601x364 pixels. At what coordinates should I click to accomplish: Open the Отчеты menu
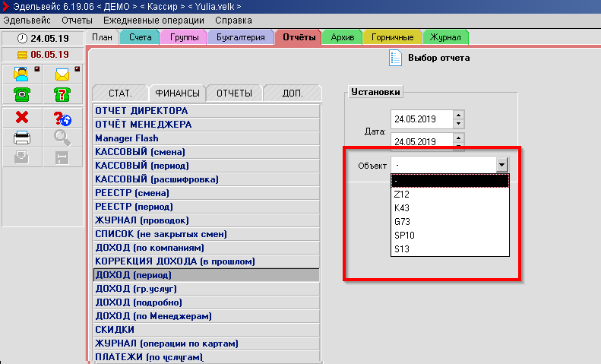[x=77, y=21]
